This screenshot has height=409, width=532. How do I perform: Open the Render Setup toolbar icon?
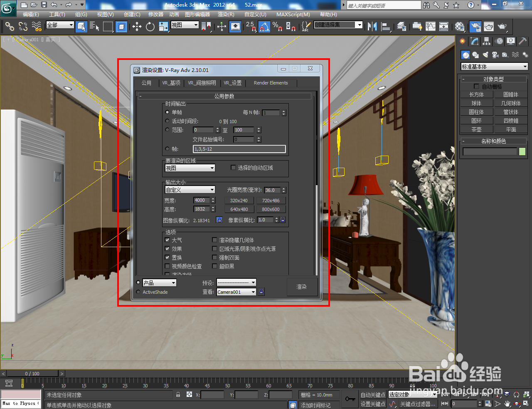[x=475, y=27]
